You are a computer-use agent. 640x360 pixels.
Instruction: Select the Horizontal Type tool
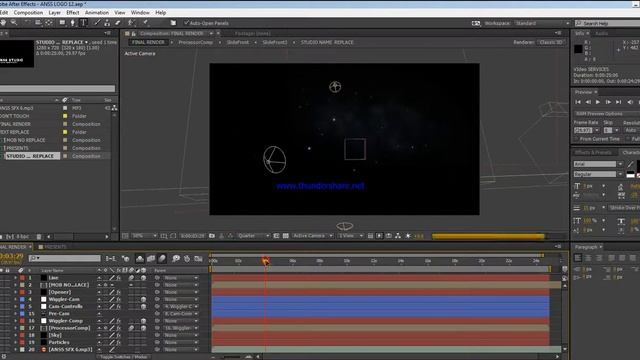coord(83,23)
